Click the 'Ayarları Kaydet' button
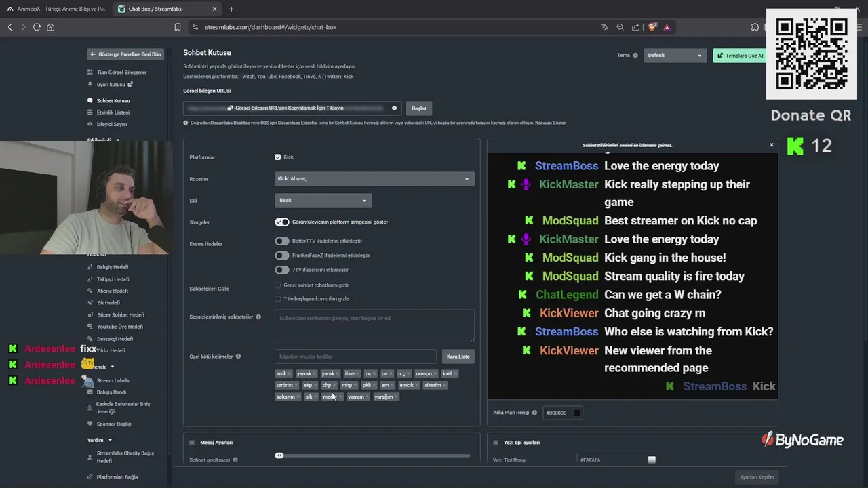This screenshot has height=488, width=868. click(x=756, y=477)
